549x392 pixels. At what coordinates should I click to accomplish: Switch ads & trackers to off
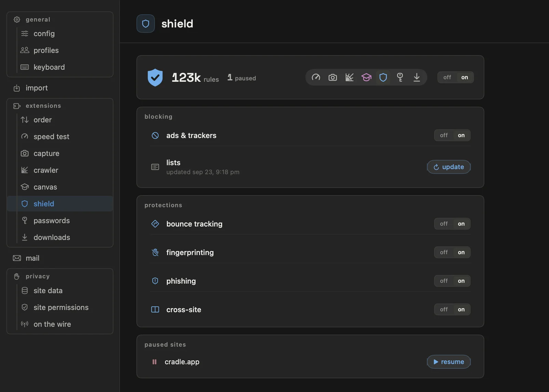click(444, 135)
